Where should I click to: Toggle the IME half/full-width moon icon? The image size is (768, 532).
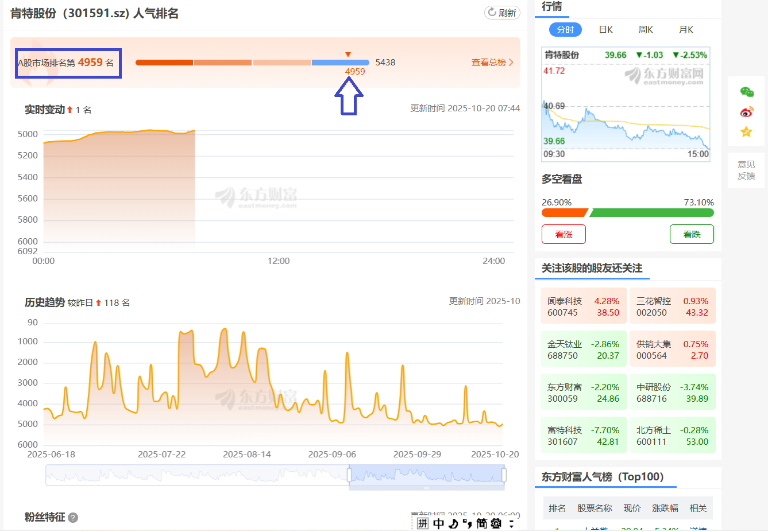453,523
